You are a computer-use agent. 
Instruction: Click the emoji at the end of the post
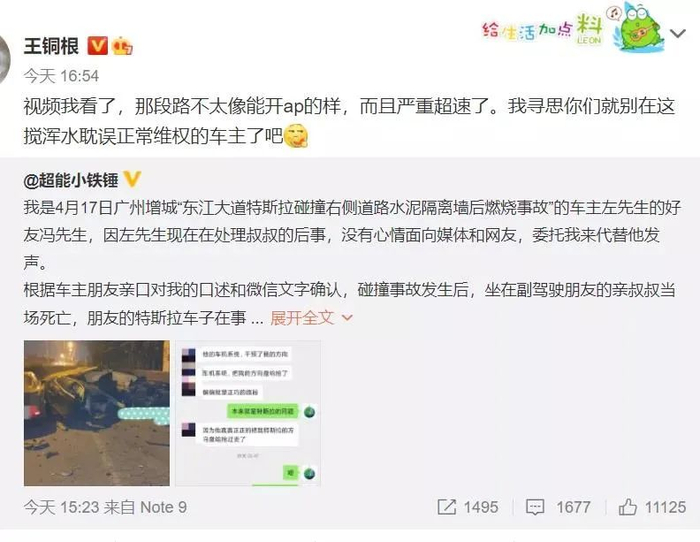[x=296, y=136]
